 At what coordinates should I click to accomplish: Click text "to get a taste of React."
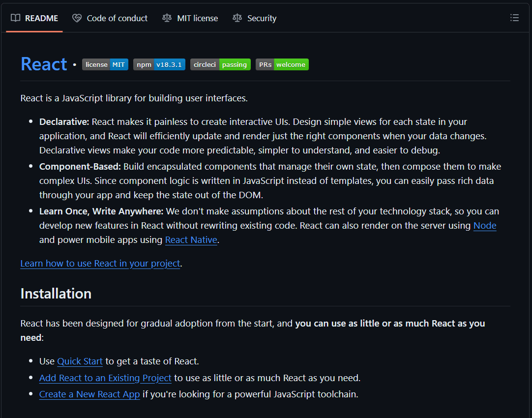coord(152,361)
